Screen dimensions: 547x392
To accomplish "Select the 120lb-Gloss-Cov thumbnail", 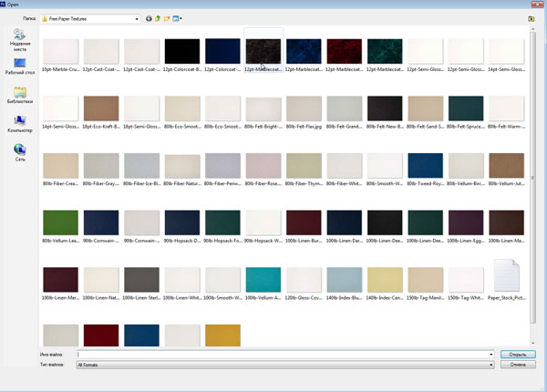I will 304,280.
